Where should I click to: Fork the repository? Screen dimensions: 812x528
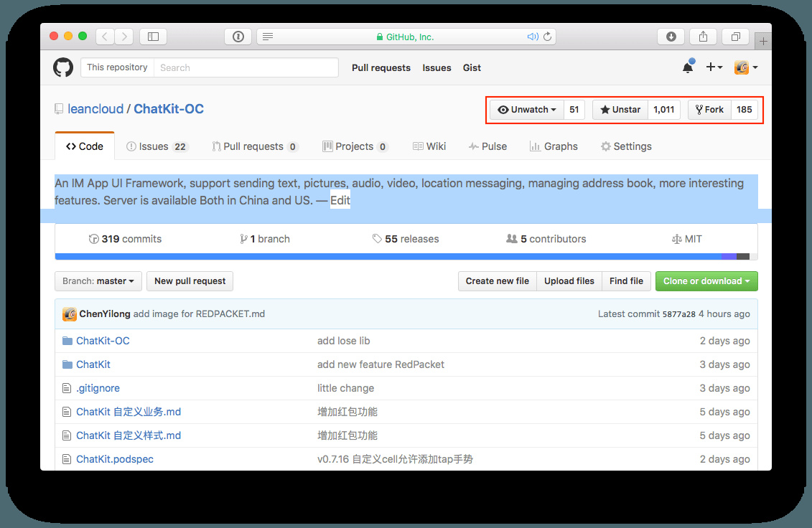pos(709,110)
